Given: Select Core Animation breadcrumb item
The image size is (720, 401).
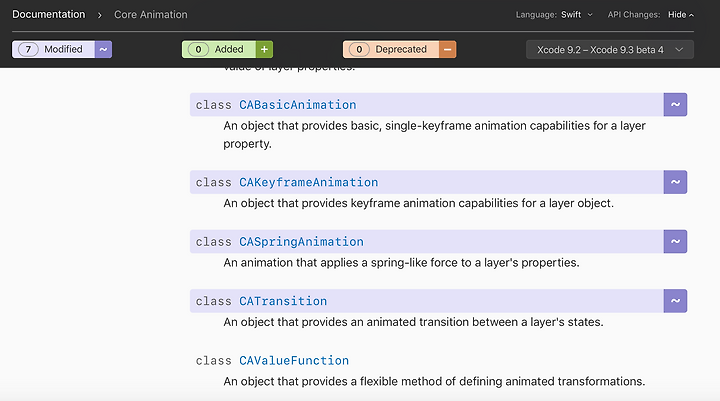Looking at the screenshot, I should 151,15.
